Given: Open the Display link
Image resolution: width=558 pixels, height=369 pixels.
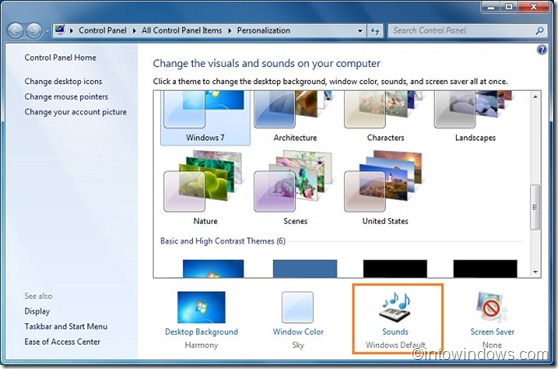Looking at the screenshot, I should [x=37, y=311].
